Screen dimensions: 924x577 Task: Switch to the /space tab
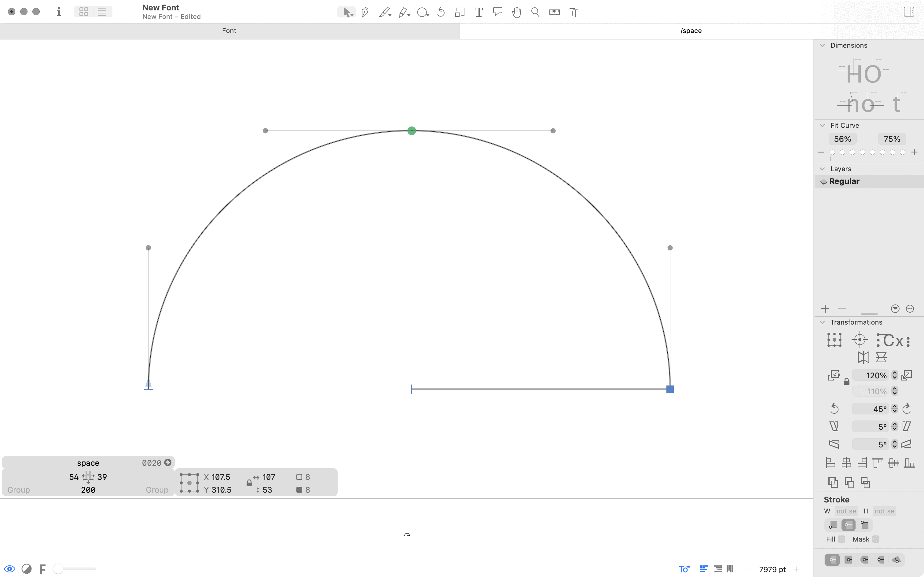[691, 31]
